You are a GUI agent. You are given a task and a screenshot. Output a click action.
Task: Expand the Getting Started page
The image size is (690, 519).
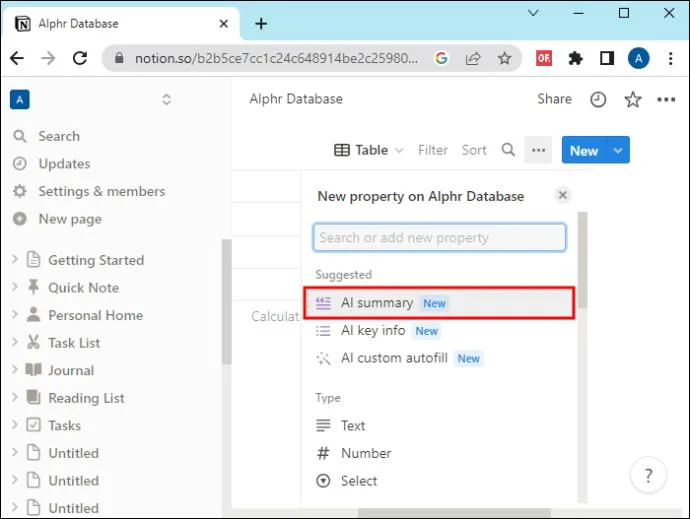[15, 259]
